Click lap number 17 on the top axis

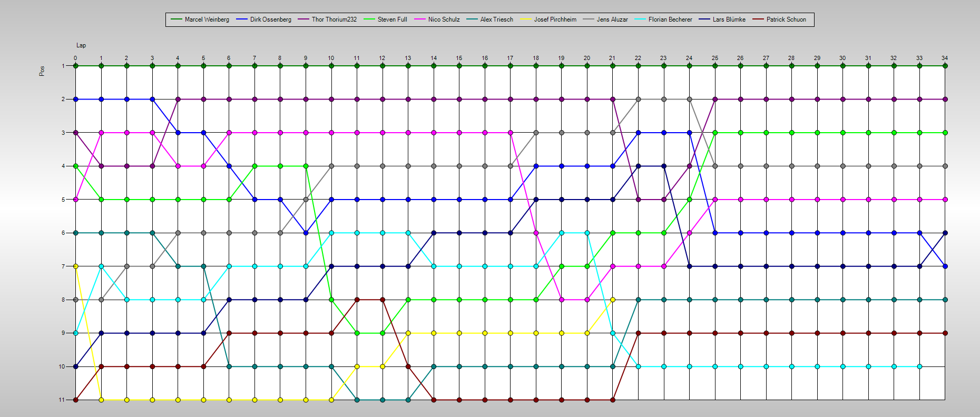coord(510,58)
